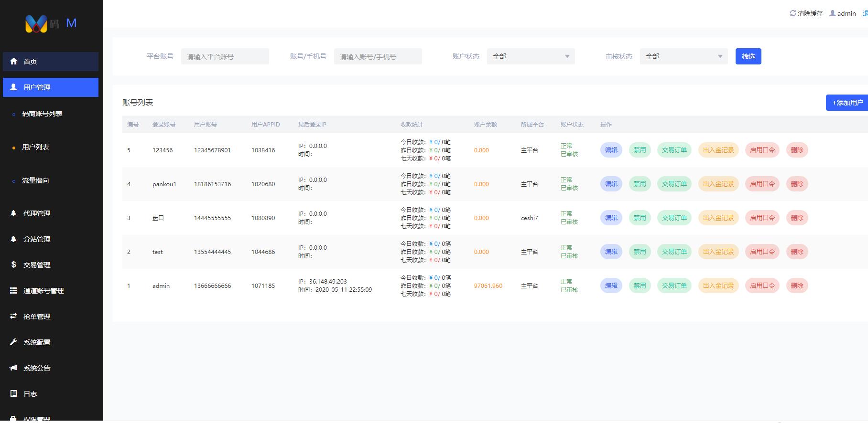The image size is (868, 423).
Task: Click the wrench icon for 系统配置
Action: (x=14, y=342)
